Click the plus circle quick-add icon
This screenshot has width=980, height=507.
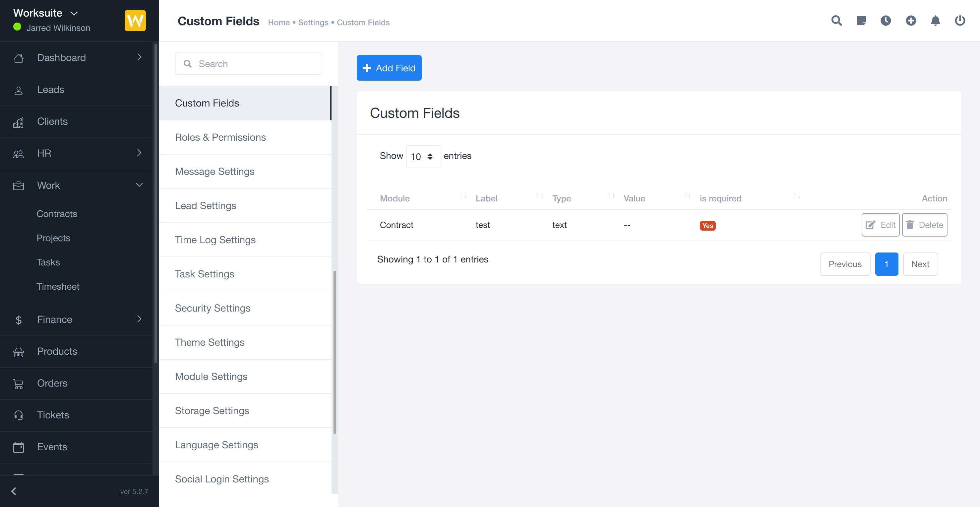911,21
